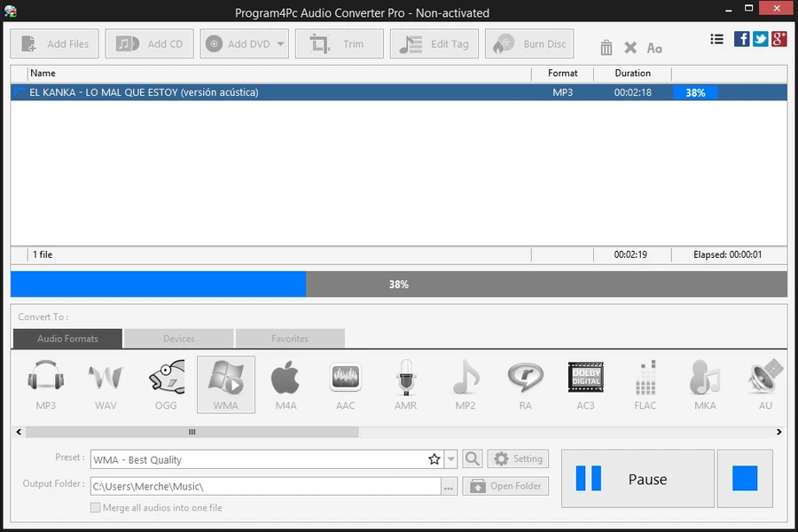Click the overall 38% progress bar
Viewport: 798px width, 532px height.
point(399,284)
